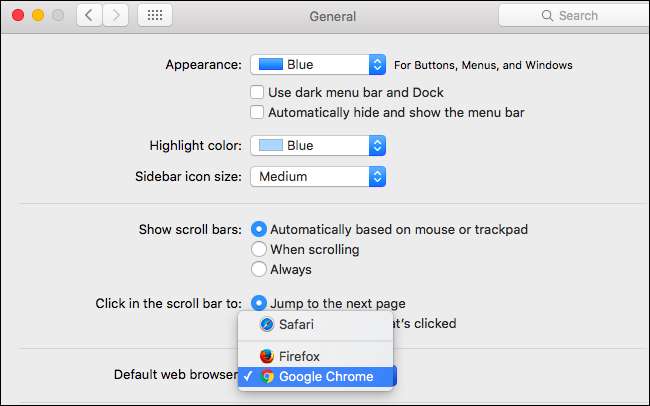Toggle automatically hide the menu bar
650x406 pixels.
click(258, 113)
